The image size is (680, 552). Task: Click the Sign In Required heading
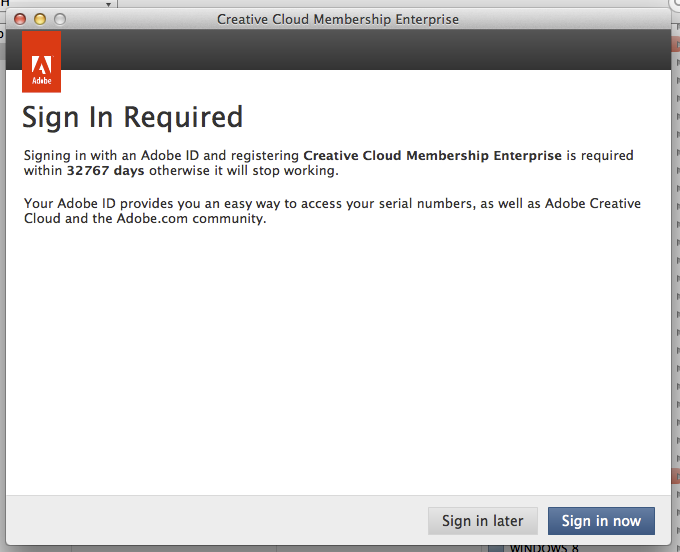(133, 117)
